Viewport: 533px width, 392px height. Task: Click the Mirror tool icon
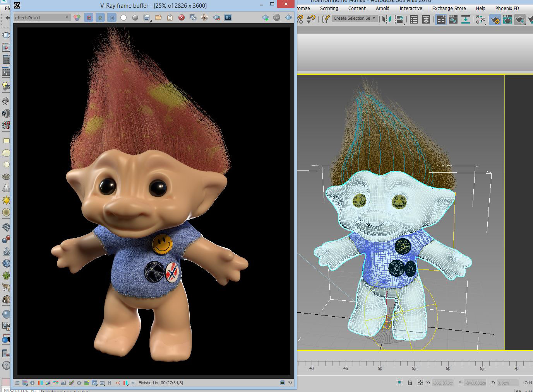point(387,19)
